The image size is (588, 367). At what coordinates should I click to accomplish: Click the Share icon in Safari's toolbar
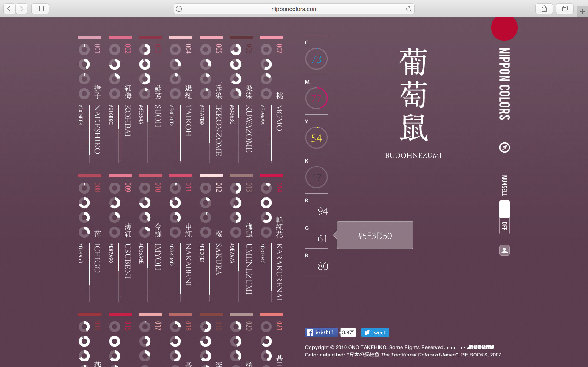pyautogui.click(x=544, y=9)
